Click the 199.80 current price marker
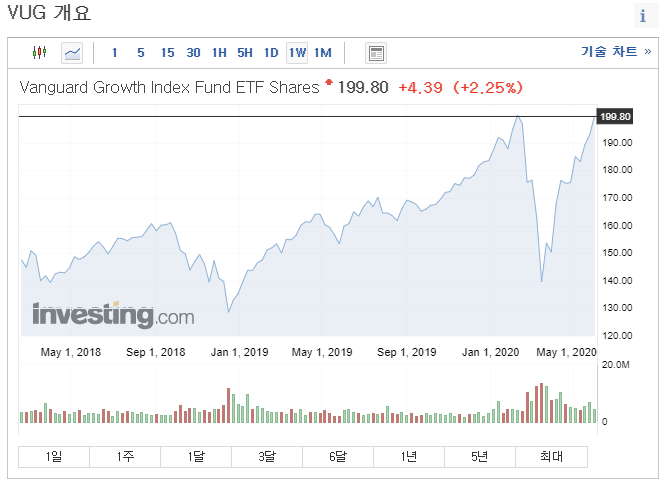665x481 pixels. click(615, 117)
